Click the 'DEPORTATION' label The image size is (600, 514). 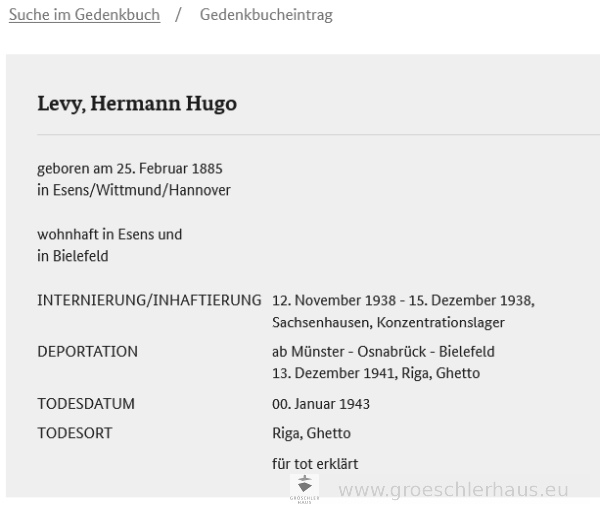(88, 351)
